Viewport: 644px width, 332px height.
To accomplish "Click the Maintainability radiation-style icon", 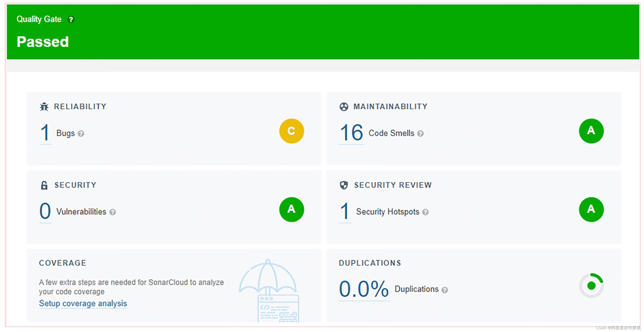I will pos(344,107).
